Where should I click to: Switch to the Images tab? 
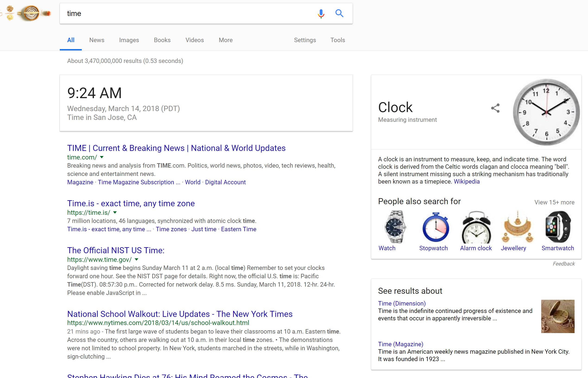point(129,40)
